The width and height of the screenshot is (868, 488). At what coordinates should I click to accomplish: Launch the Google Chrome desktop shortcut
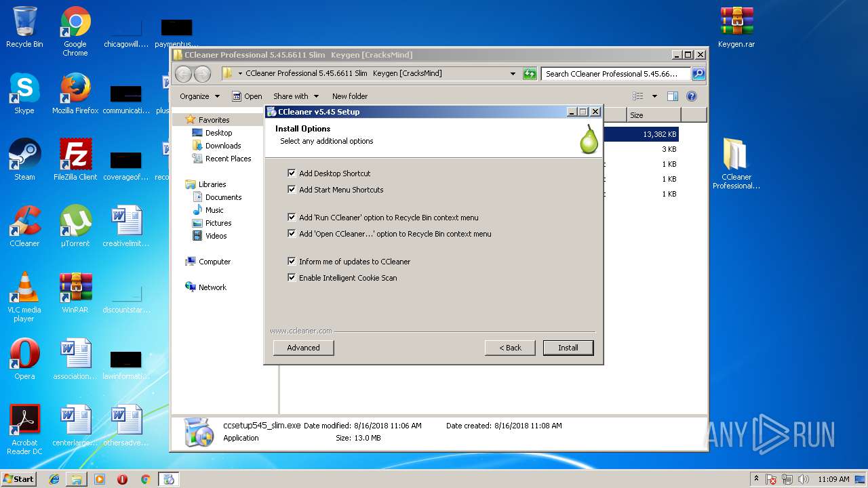pos(75,32)
